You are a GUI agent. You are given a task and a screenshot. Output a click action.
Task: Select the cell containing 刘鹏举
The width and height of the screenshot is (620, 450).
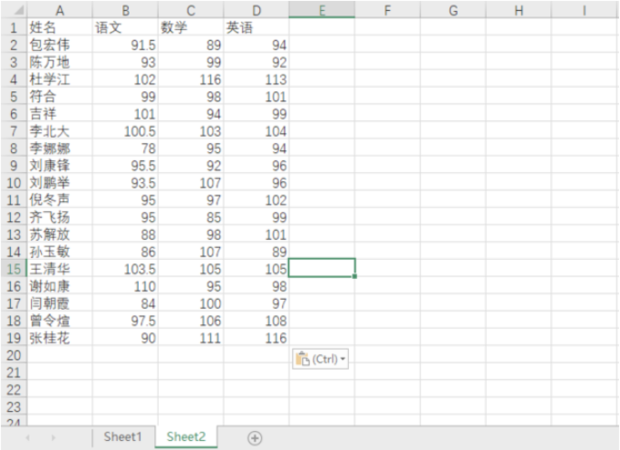pyautogui.click(x=60, y=183)
